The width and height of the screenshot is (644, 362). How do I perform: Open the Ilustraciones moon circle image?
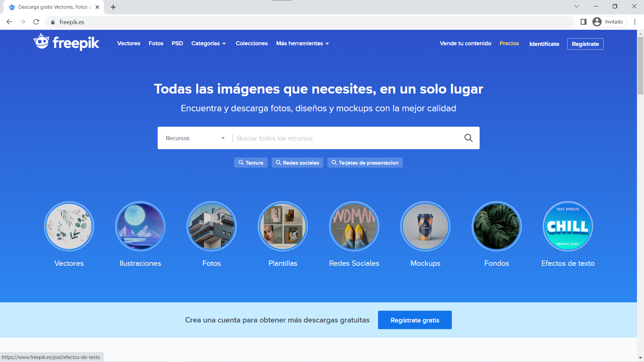click(x=140, y=226)
